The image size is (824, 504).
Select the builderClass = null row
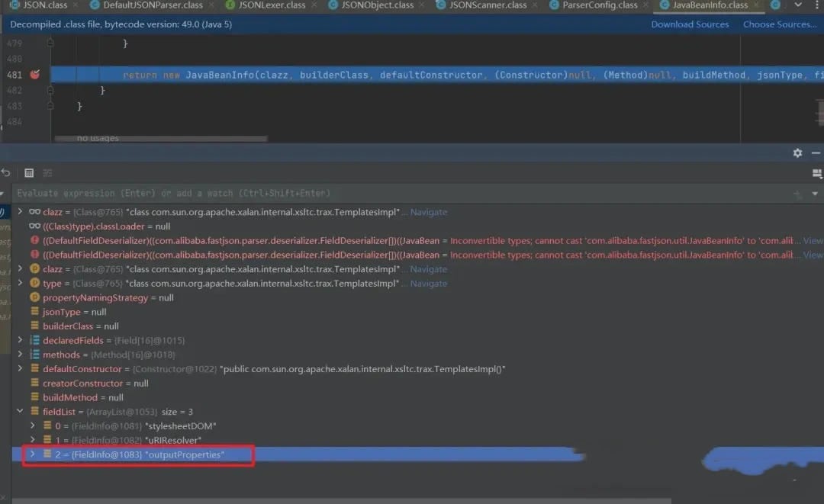(417, 326)
